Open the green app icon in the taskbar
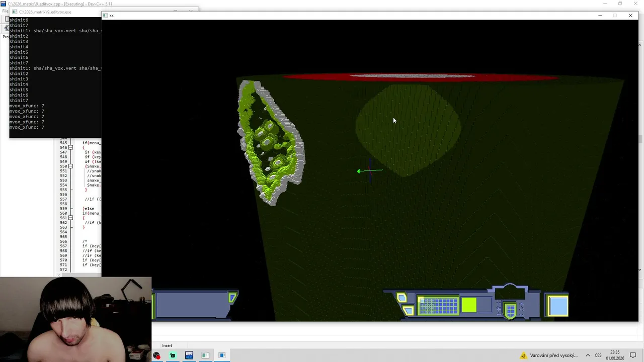644x362 pixels. (173, 355)
